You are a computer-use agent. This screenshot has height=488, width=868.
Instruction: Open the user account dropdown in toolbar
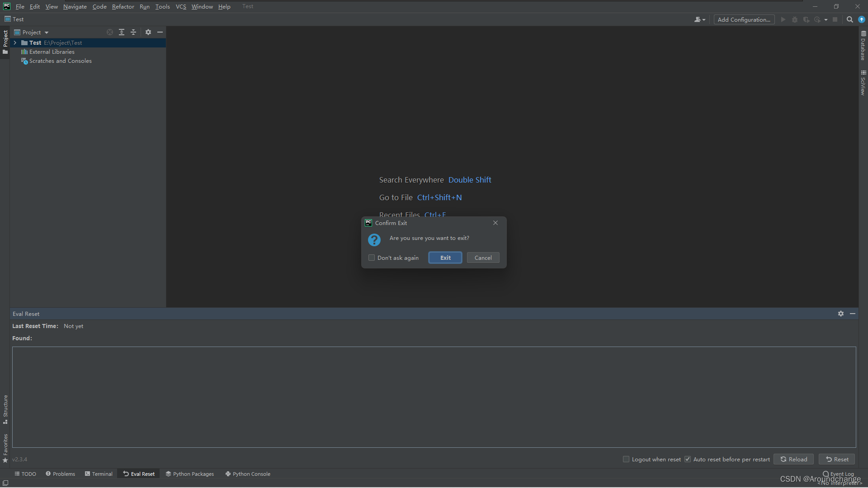(x=699, y=19)
